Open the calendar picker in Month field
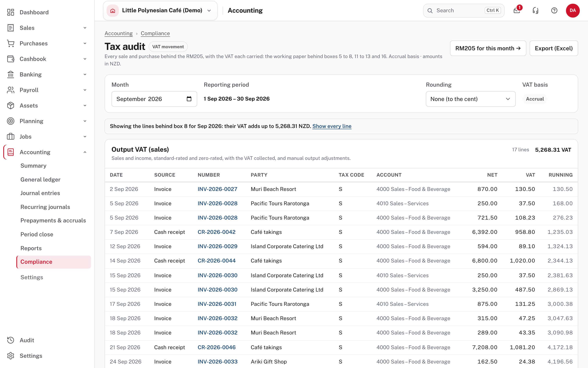Viewport: 588px width, 368px height. tap(189, 99)
